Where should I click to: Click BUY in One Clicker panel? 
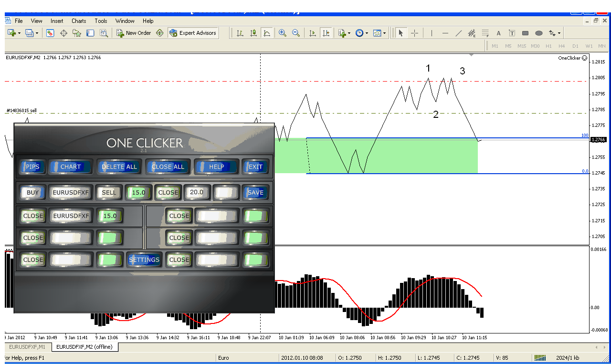point(33,193)
